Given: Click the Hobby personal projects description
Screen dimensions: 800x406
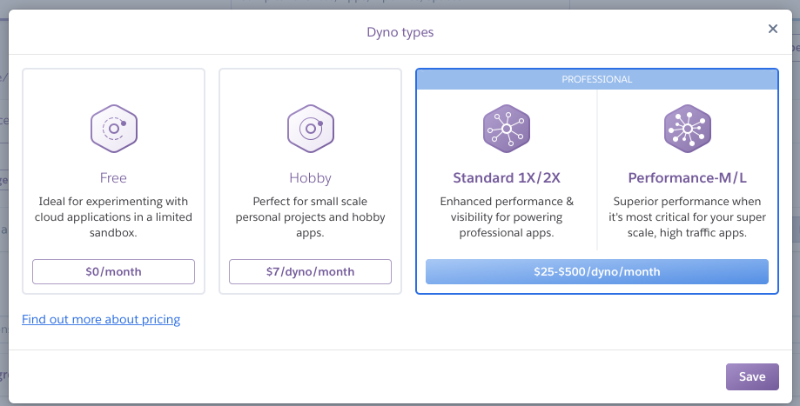Looking at the screenshot, I should [x=310, y=217].
